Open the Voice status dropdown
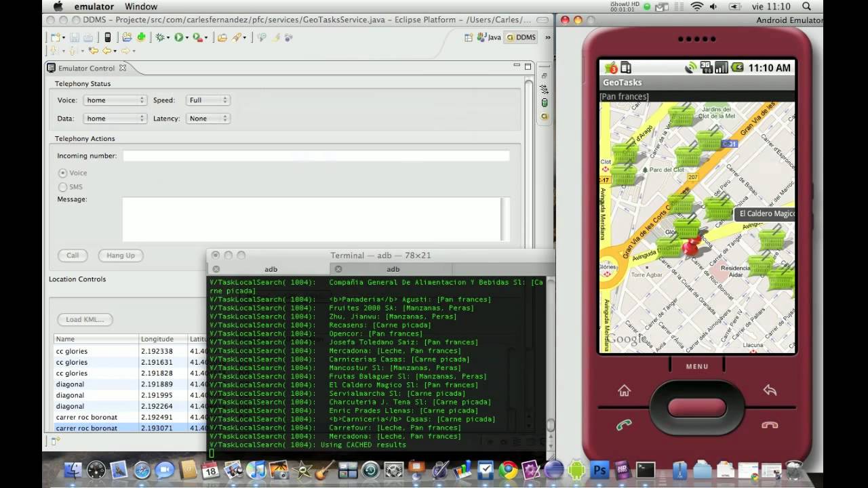The height and width of the screenshot is (488, 868). (115, 100)
